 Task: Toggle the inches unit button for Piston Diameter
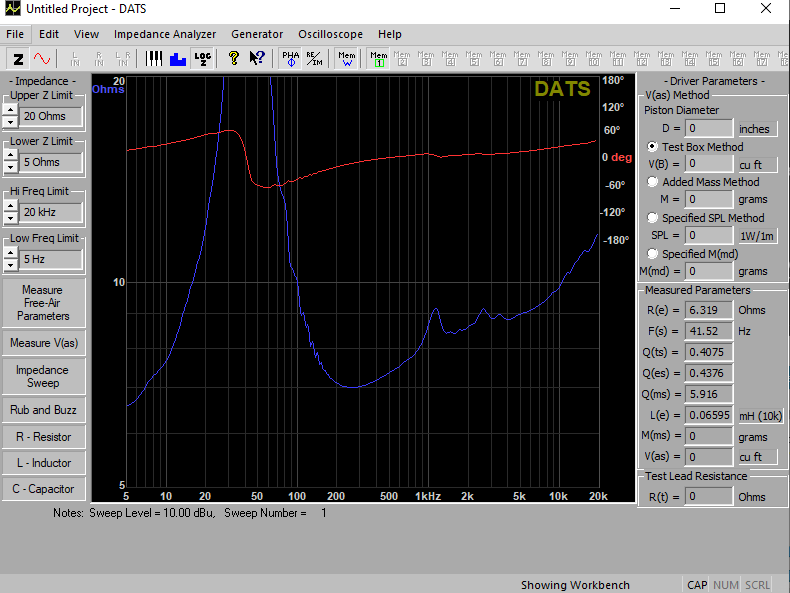pyautogui.click(x=757, y=129)
